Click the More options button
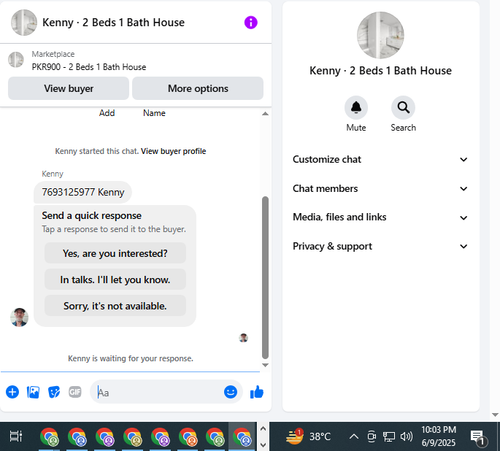Image resolution: width=500 pixels, height=451 pixels. (x=198, y=88)
